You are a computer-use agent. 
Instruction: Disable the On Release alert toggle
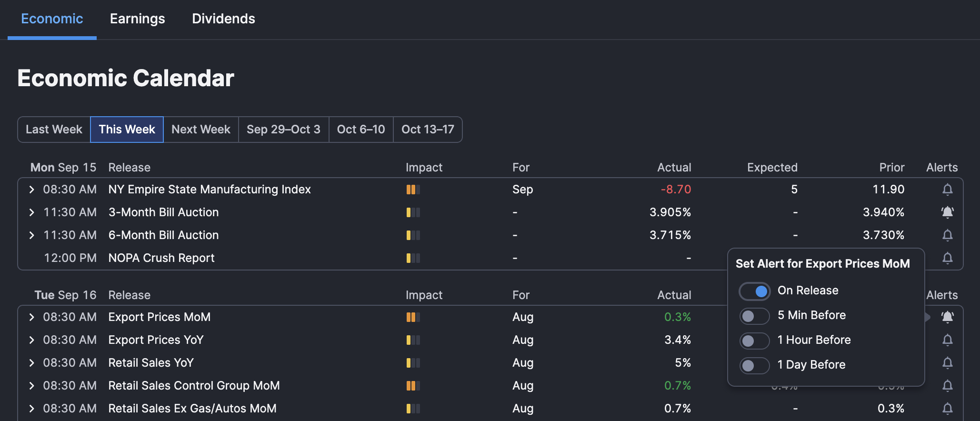(754, 291)
